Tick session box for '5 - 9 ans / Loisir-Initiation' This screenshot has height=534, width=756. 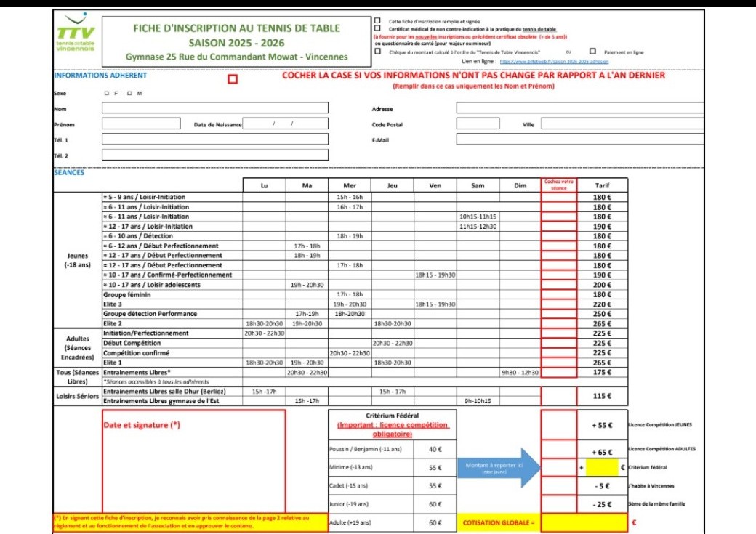click(558, 197)
